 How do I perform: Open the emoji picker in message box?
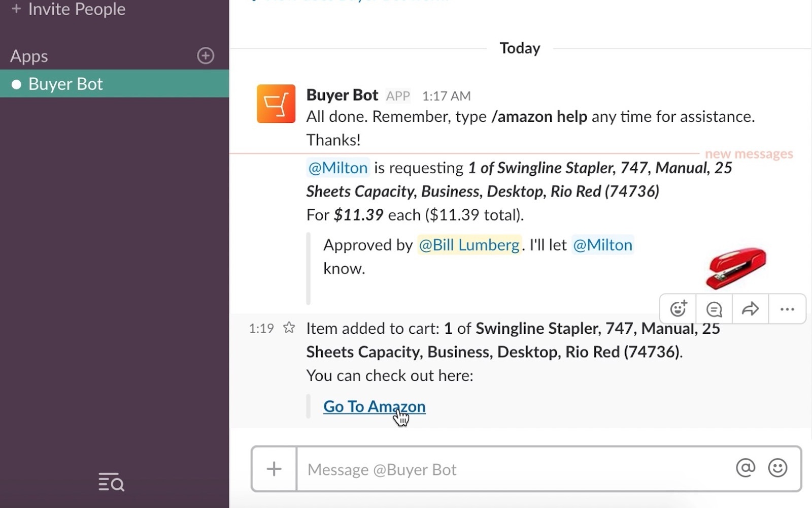[777, 468]
